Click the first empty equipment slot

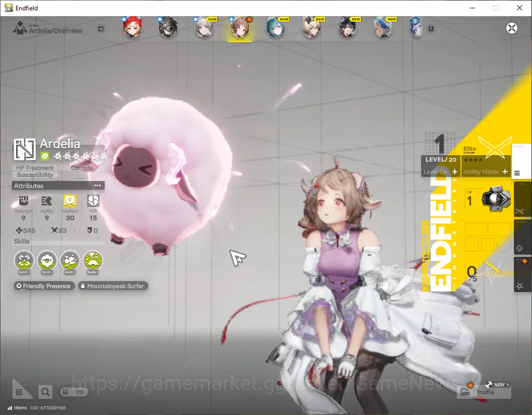coord(476,229)
